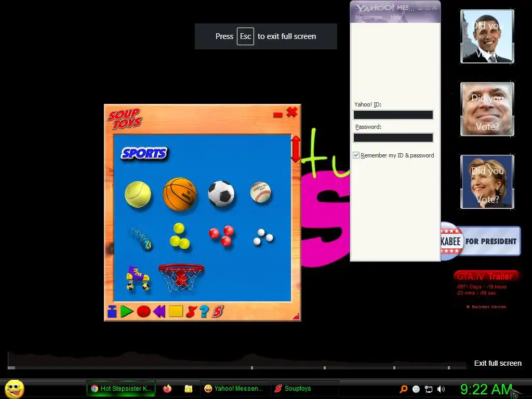Click the SPORTS category heading
This screenshot has width=532, height=399.
(144, 153)
